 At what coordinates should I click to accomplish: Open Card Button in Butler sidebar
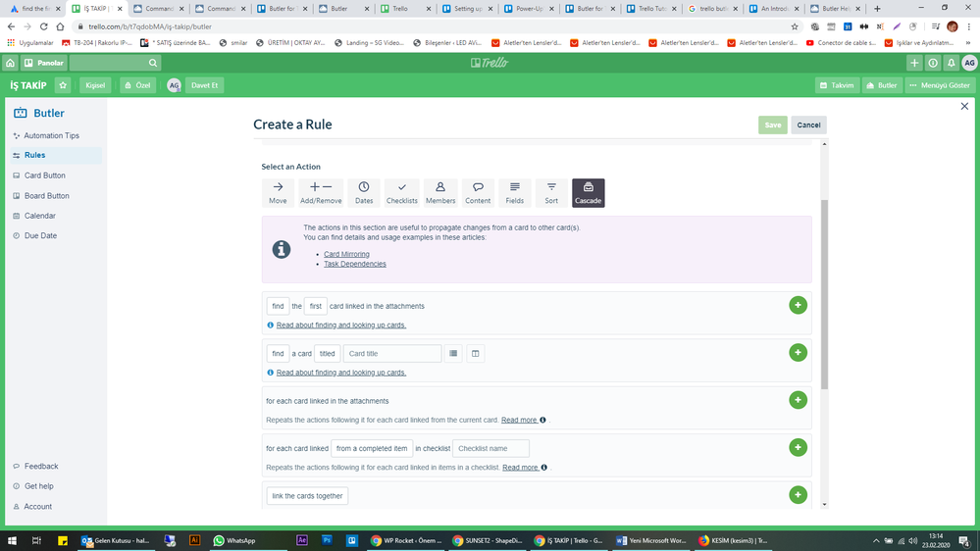[x=45, y=175]
